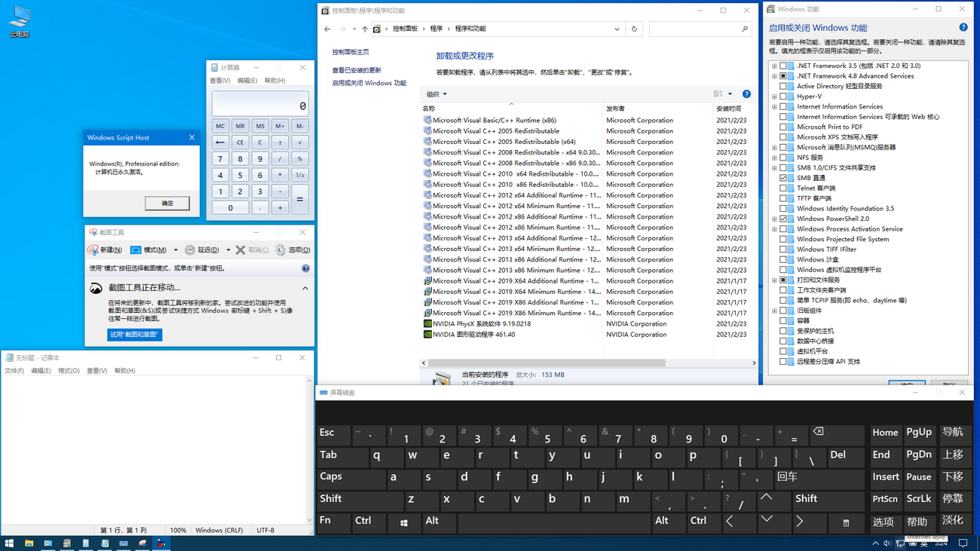The image size is (980, 551).
Task: Expand the 打印和文件服务 node
Action: pyautogui.click(x=774, y=280)
